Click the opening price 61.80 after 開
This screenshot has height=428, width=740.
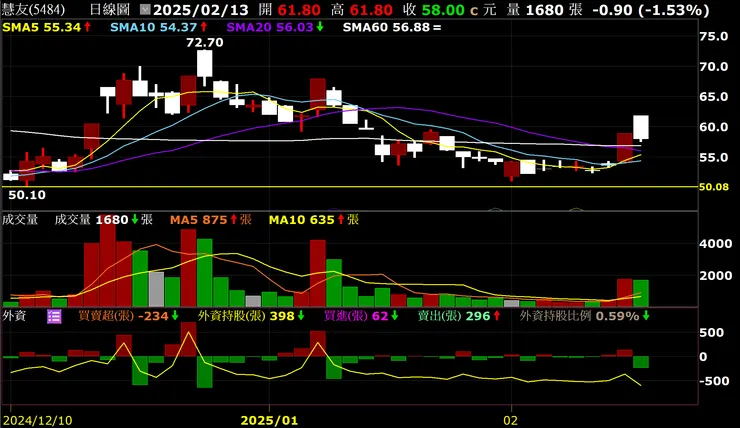pos(299,10)
